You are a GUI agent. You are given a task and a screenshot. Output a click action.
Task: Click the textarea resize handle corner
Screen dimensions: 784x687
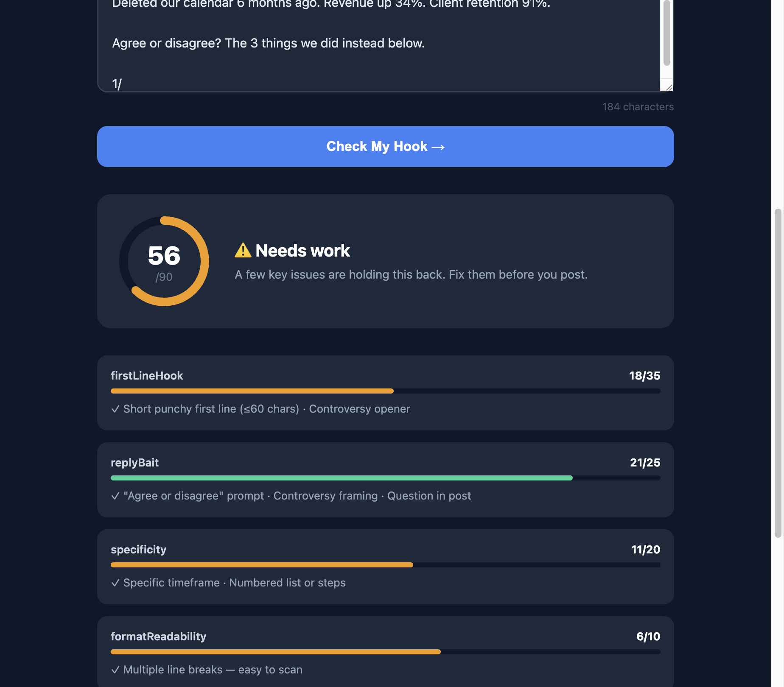point(669,87)
